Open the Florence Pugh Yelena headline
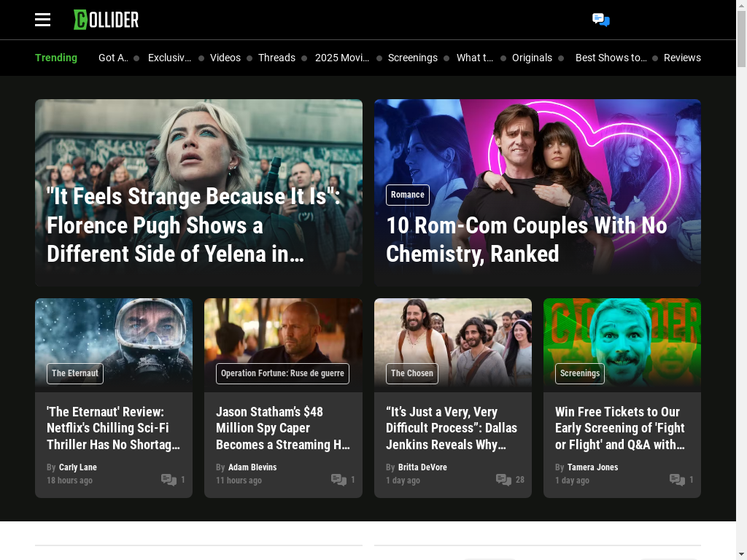This screenshot has height=560, width=747. coord(194,225)
